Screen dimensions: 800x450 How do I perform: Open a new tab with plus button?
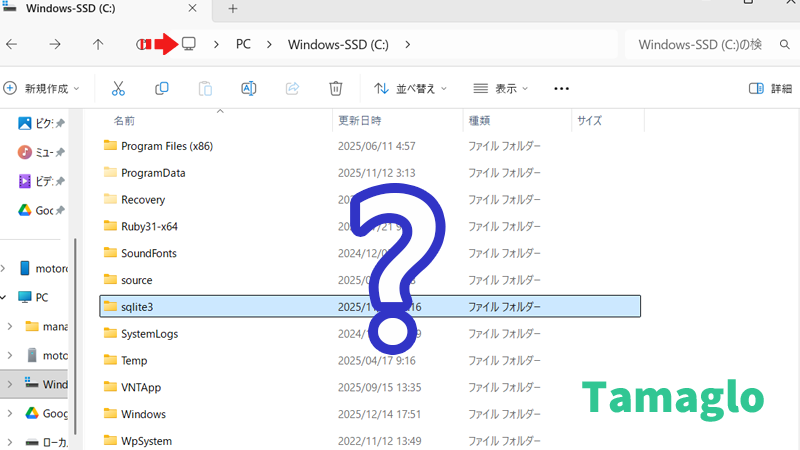click(233, 9)
